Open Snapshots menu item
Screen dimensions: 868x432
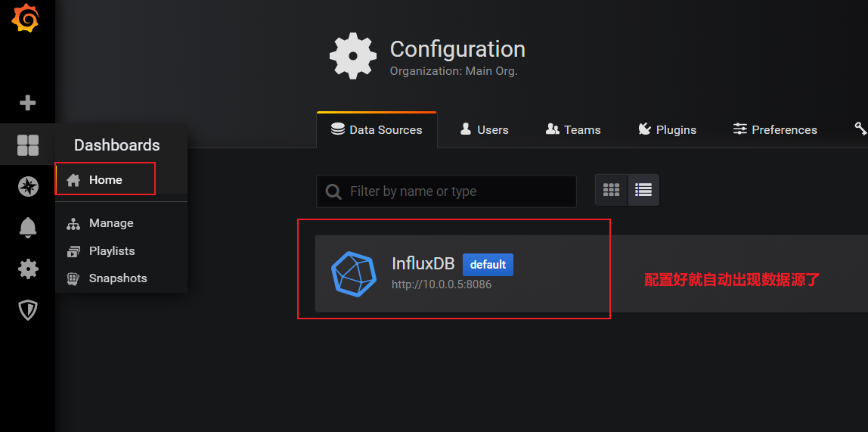click(x=117, y=278)
